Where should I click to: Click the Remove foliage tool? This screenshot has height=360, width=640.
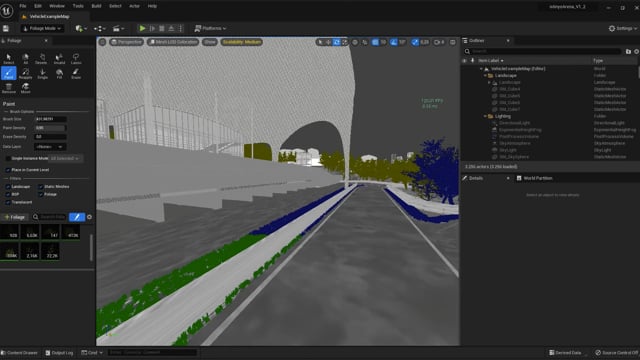(9, 88)
